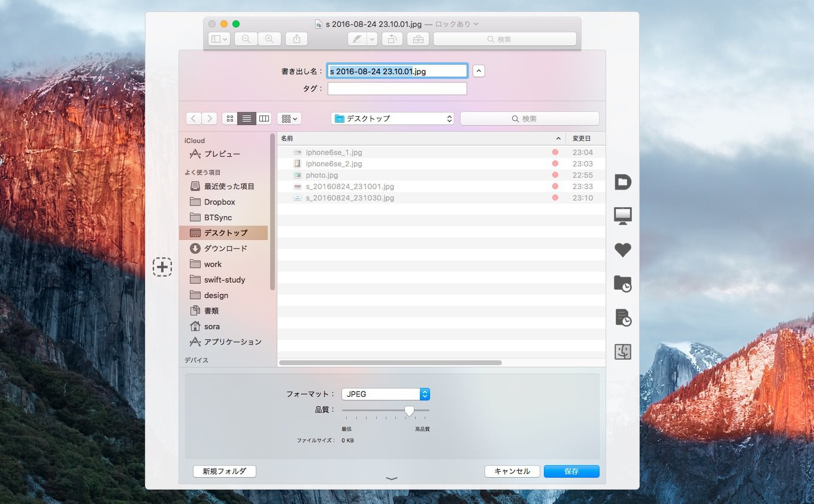
Task: Click the recent folders clock icon
Action: tap(623, 284)
